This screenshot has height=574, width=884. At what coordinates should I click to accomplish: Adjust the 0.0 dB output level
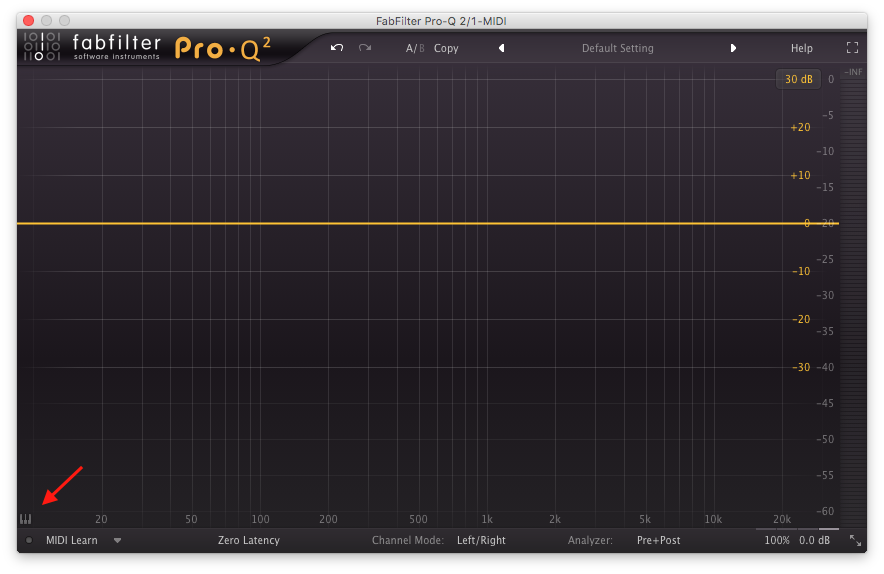coord(814,540)
